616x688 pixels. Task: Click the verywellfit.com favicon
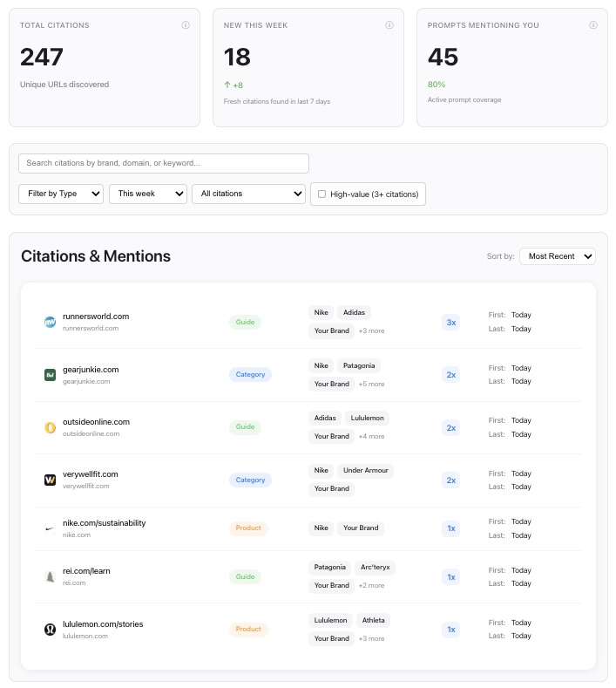pos(50,480)
